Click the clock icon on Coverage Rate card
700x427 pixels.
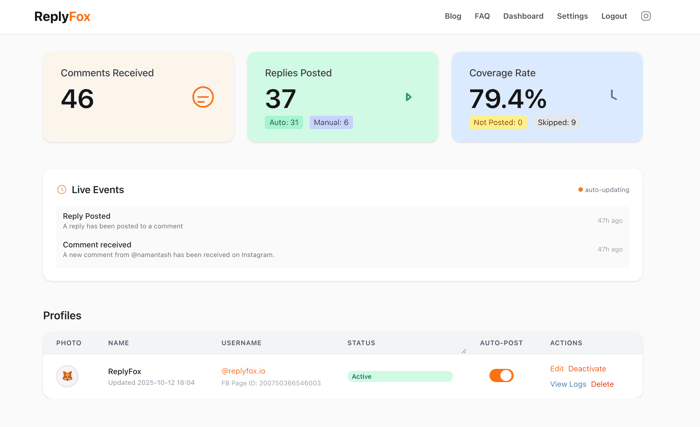(613, 95)
